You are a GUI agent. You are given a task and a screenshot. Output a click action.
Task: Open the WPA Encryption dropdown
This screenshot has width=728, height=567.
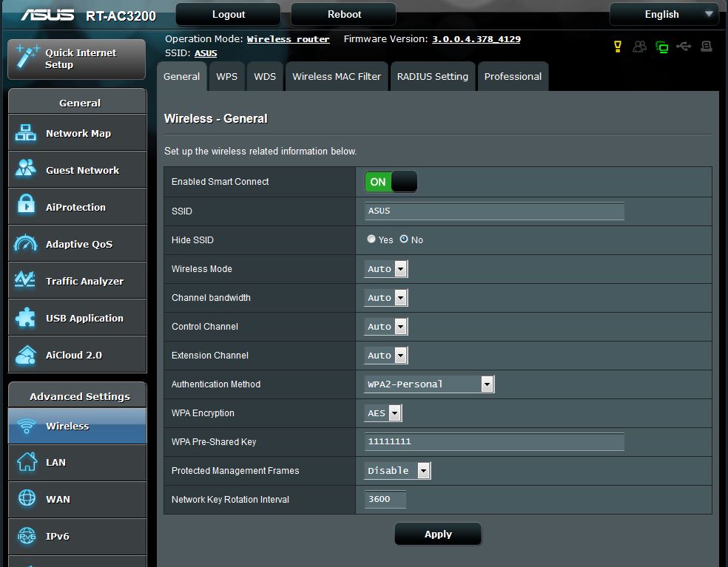pyautogui.click(x=383, y=413)
